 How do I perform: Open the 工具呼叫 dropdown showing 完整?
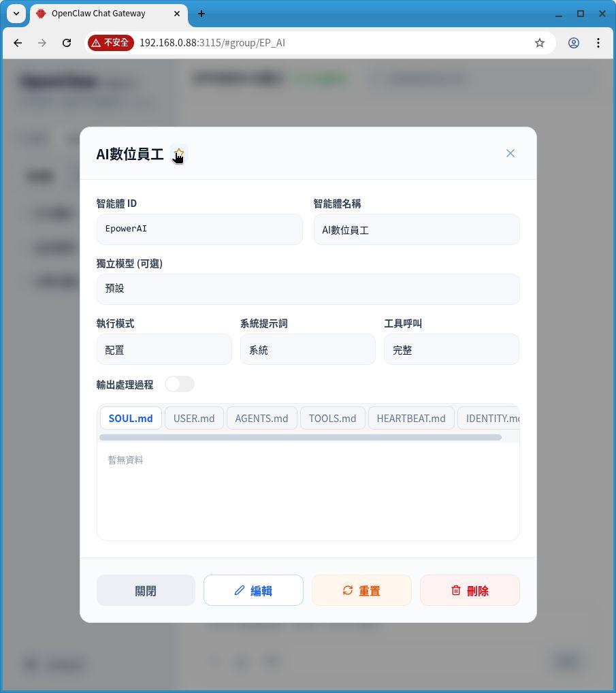(451, 349)
